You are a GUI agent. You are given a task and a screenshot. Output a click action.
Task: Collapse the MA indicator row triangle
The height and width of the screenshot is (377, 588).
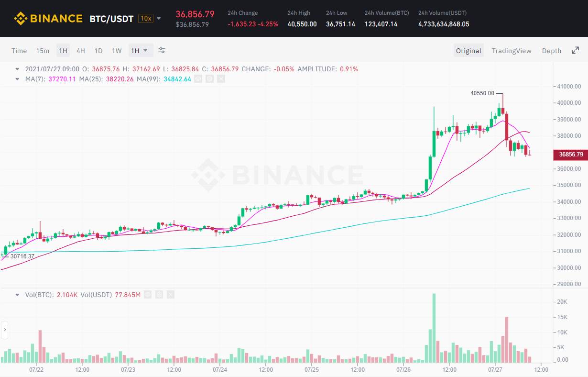[18, 79]
